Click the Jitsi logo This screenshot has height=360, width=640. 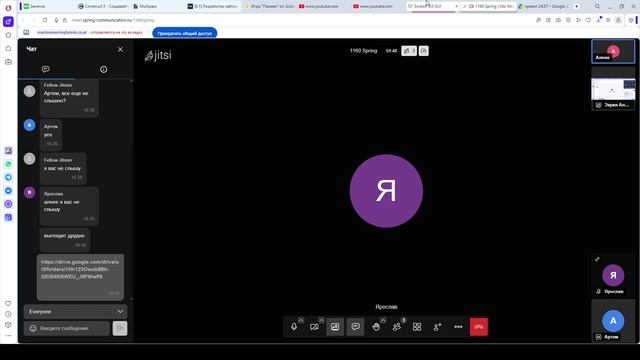tap(158, 56)
